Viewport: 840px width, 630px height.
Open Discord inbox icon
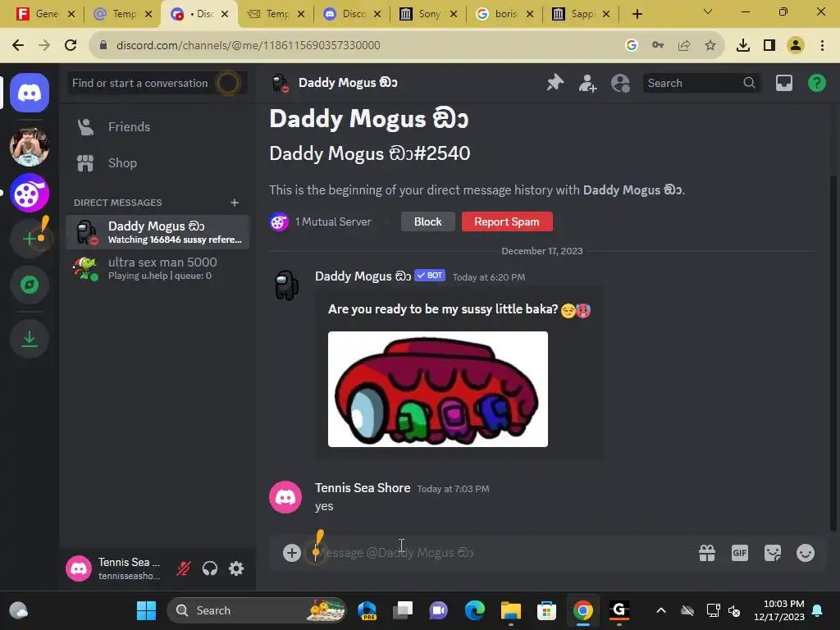pyautogui.click(x=783, y=83)
